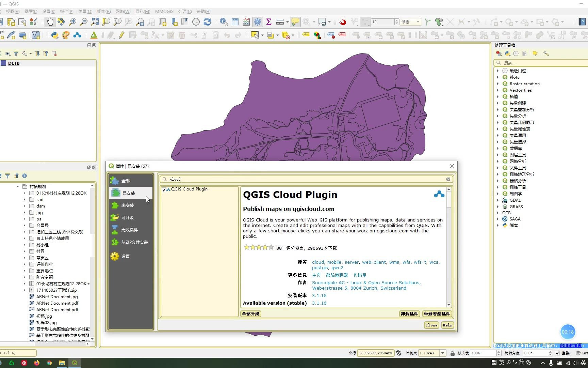The width and height of the screenshot is (588, 368).
Task: Switch to 可升级 plugins tab
Action: pyautogui.click(x=131, y=217)
